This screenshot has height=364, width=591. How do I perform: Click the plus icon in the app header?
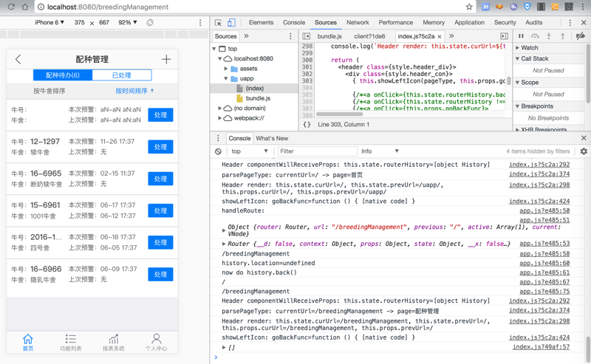(x=165, y=59)
